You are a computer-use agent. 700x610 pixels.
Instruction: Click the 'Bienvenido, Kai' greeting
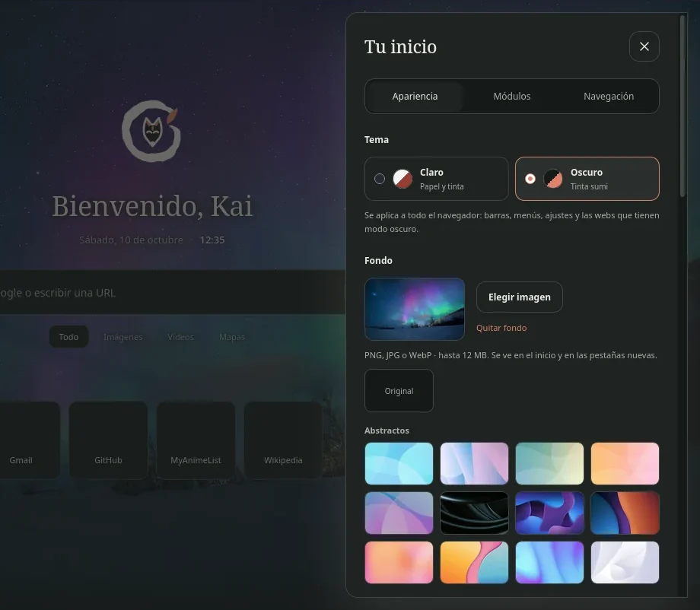(152, 206)
